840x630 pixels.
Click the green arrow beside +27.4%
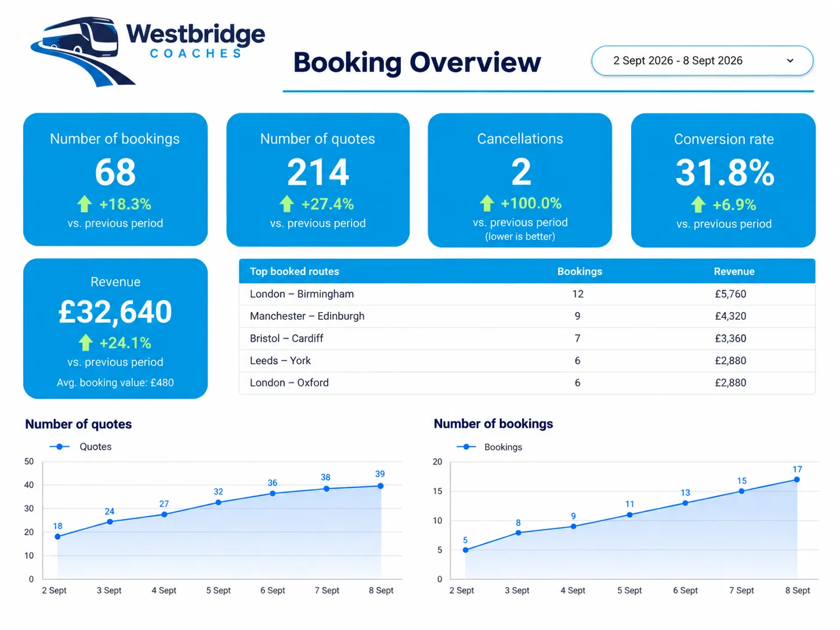pos(287,204)
